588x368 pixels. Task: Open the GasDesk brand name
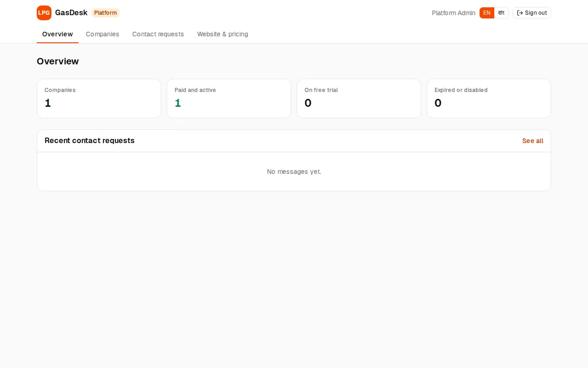pos(71,13)
